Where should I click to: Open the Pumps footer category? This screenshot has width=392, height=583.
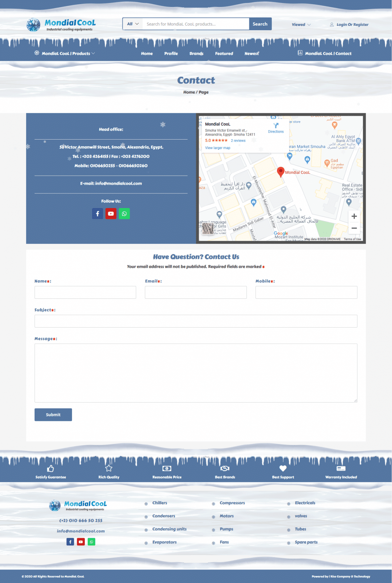tap(226, 529)
